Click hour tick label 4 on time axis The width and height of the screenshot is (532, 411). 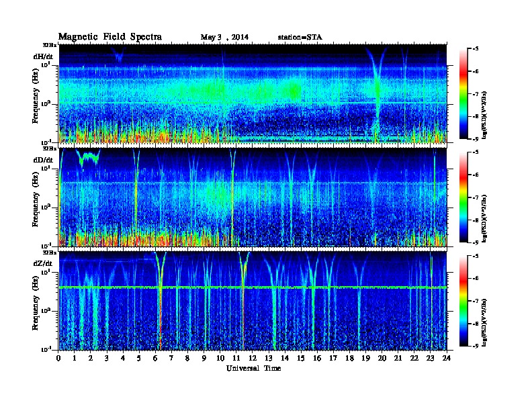[x=123, y=358]
